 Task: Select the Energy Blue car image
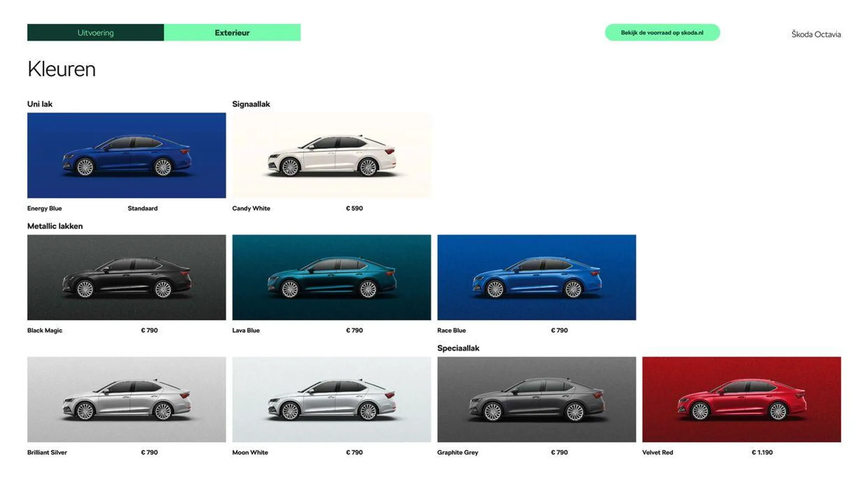(127, 155)
